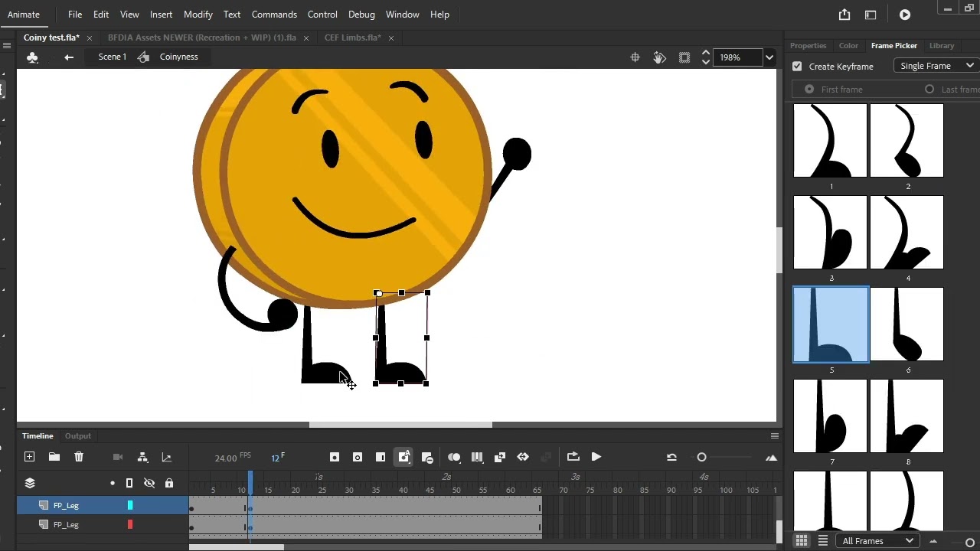Pick frame 6 thumbnail in Frame Picker
Image resolution: width=980 pixels, height=551 pixels.
(907, 324)
